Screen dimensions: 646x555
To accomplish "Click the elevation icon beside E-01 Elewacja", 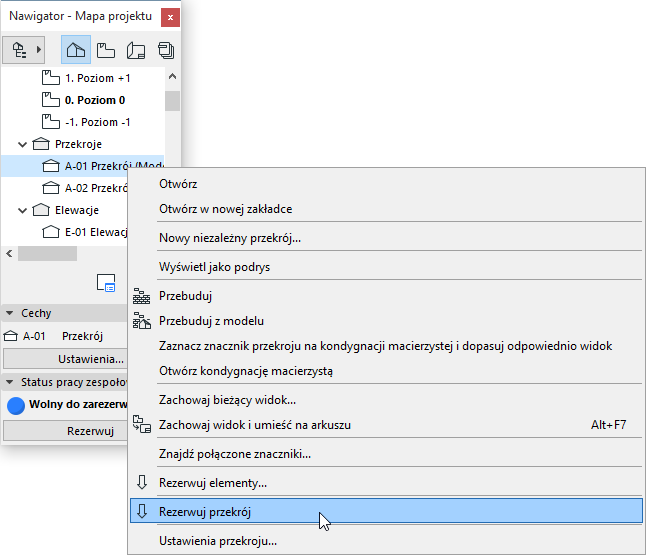I will point(51,232).
